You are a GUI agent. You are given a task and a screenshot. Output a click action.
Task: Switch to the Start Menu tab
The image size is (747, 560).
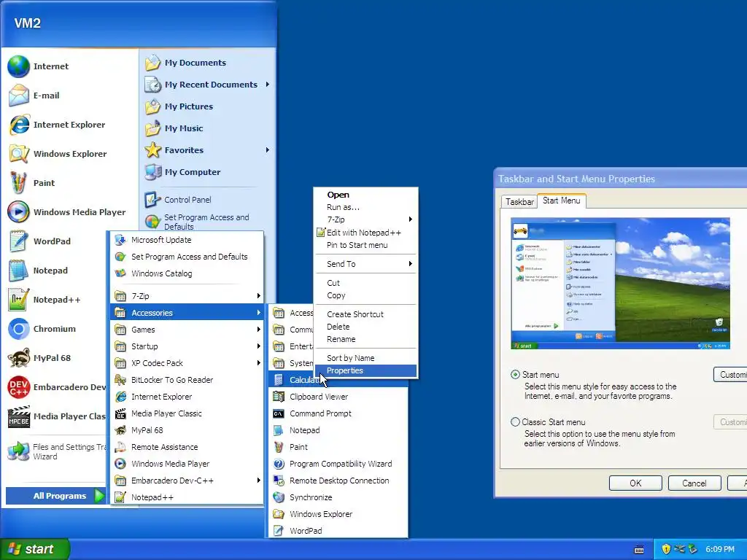pos(561,201)
